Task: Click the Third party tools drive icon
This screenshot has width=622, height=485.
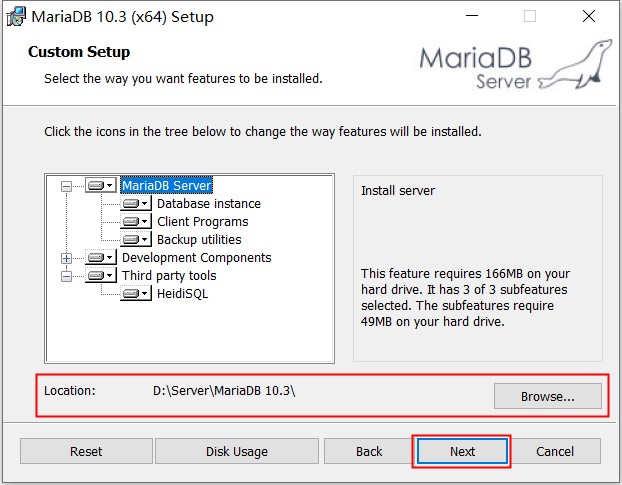Action: point(101,276)
